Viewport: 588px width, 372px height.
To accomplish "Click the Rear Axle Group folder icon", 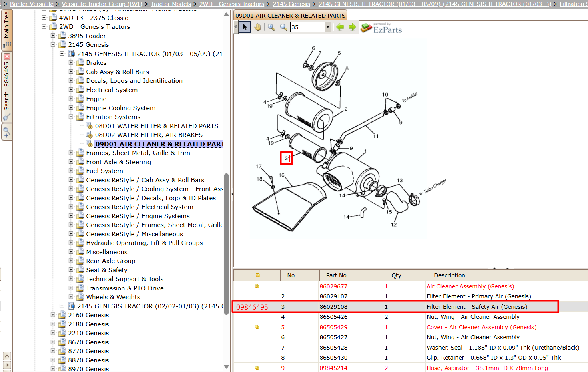I will [80, 261].
